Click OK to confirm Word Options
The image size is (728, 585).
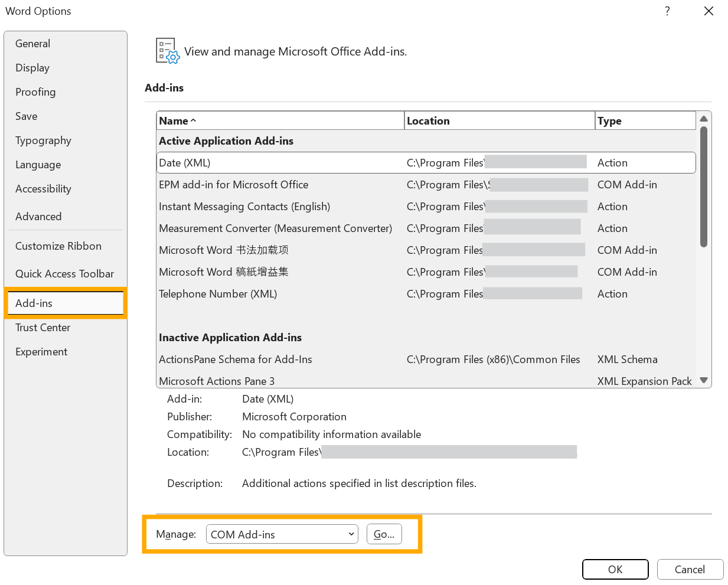point(615,569)
